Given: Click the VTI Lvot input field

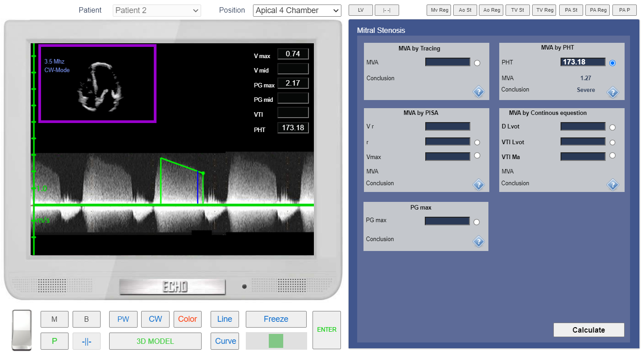Looking at the screenshot, I should pos(583,141).
